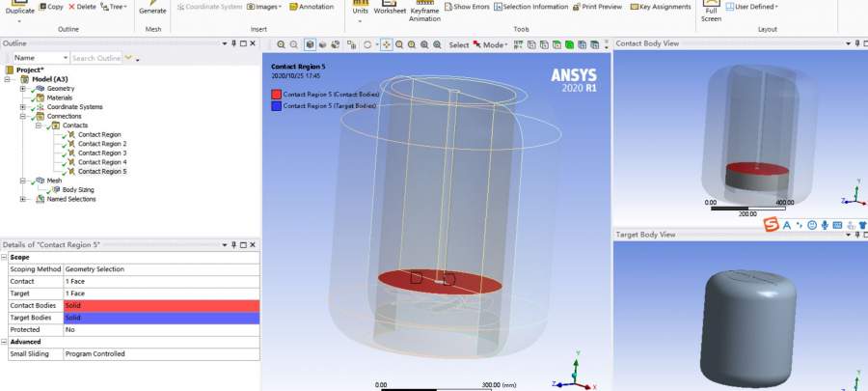Screen dimensions: 868x391
Task: Expand the Named Selections node
Action: tap(22, 199)
